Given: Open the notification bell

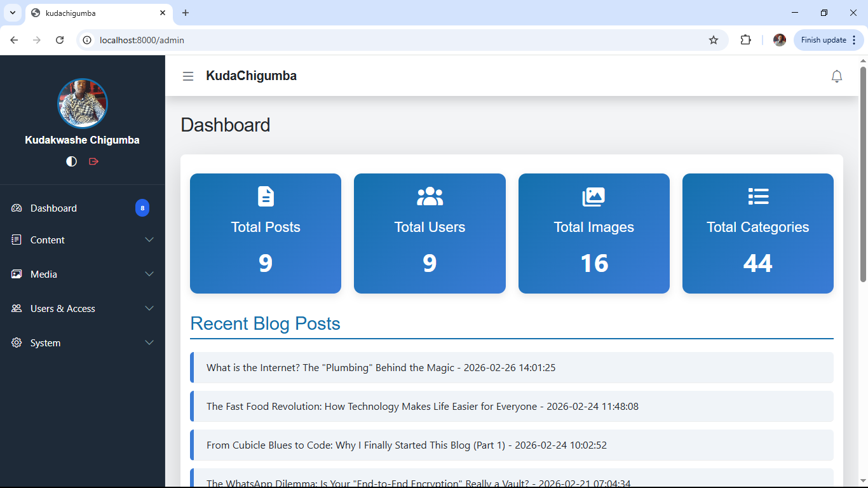Looking at the screenshot, I should (x=837, y=76).
